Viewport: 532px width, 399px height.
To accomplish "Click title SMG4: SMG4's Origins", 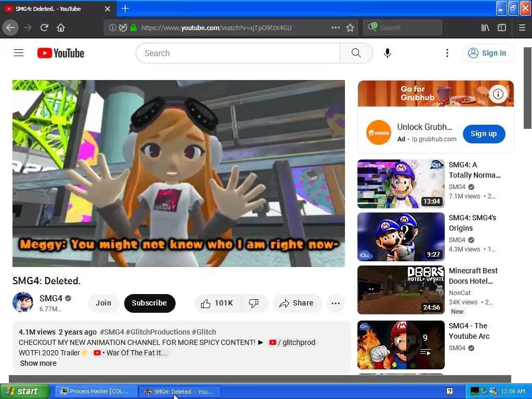I will [x=472, y=223].
